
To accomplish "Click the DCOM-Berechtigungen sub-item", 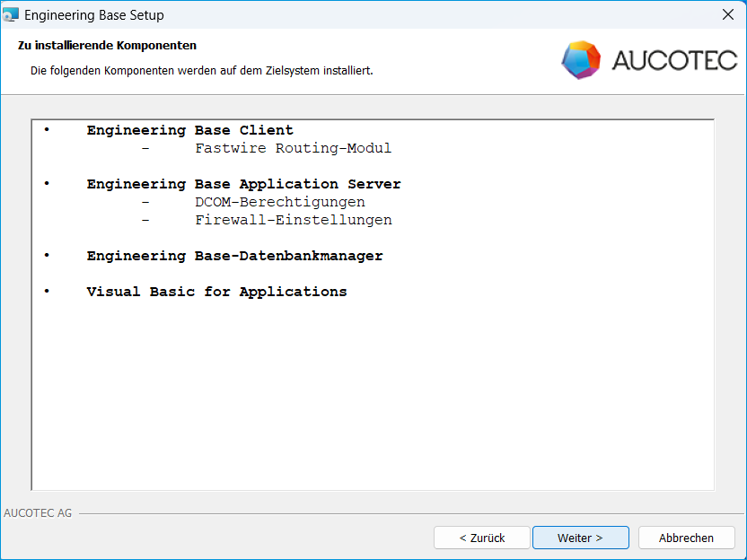I will point(279,202).
